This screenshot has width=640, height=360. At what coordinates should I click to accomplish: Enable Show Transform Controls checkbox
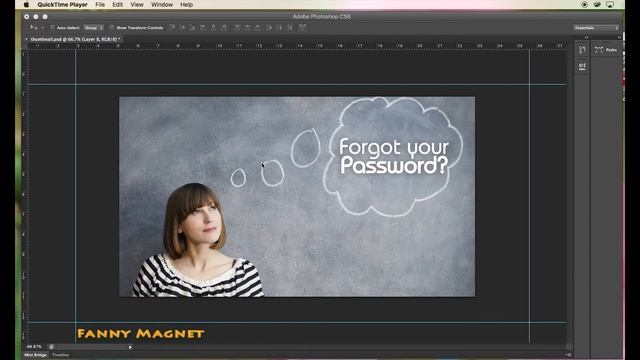click(x=112, y=28)
